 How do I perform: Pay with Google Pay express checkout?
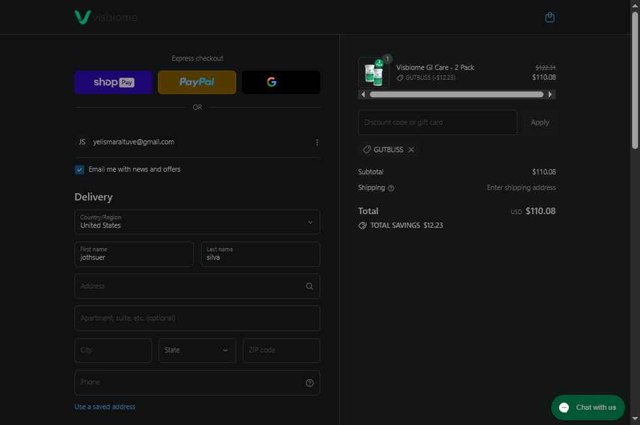pos(281,82)
